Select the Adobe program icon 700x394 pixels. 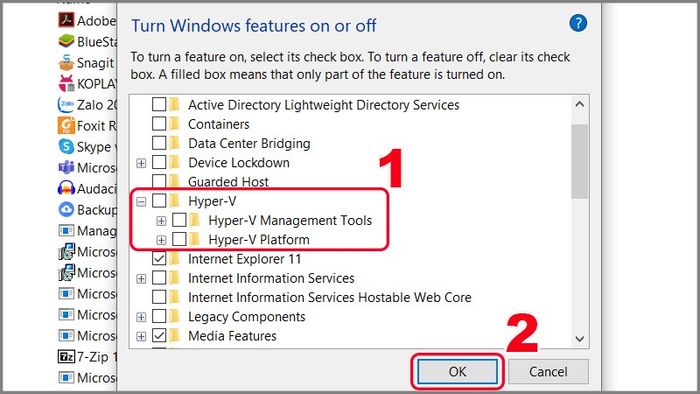[x=66, y=20]
